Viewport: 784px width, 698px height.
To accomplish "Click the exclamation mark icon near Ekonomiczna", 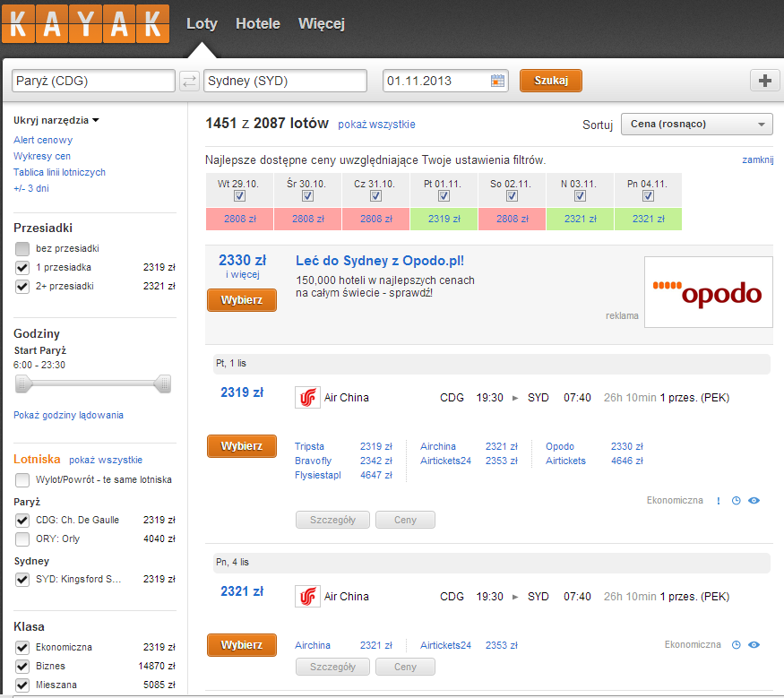I will click(719, 501).
